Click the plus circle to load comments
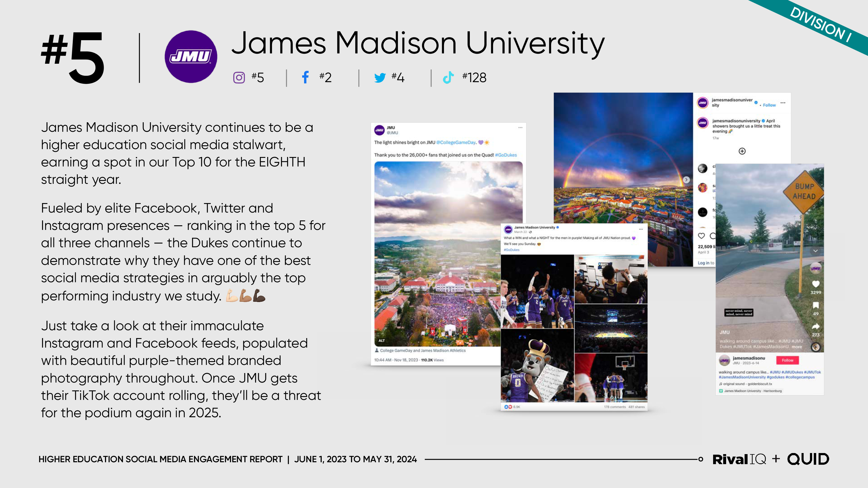This screenshot has width=868, height=488. (742, 151)
